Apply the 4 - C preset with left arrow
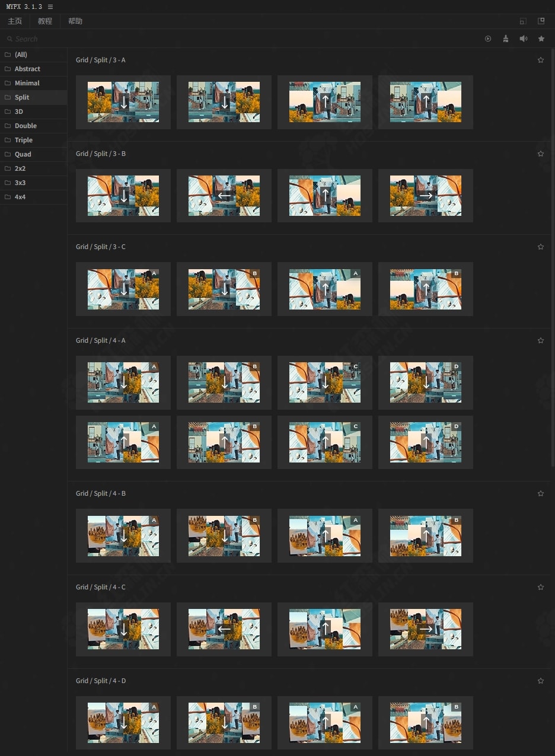Viewport: 555px width, 756px height. pos(224,629)
